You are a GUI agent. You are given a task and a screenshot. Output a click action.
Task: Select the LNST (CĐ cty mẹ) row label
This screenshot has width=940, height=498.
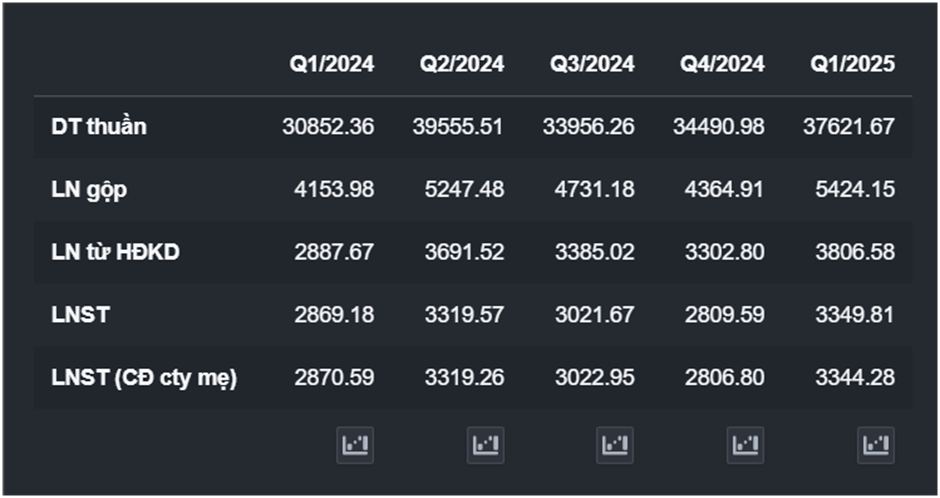144,378
